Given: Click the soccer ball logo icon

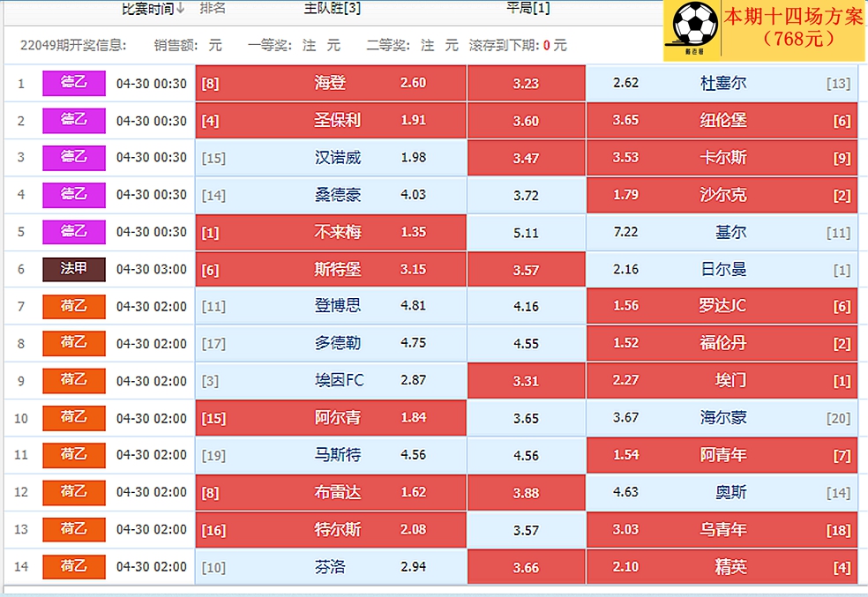Looking at the screenshot, I should (694, 26).
